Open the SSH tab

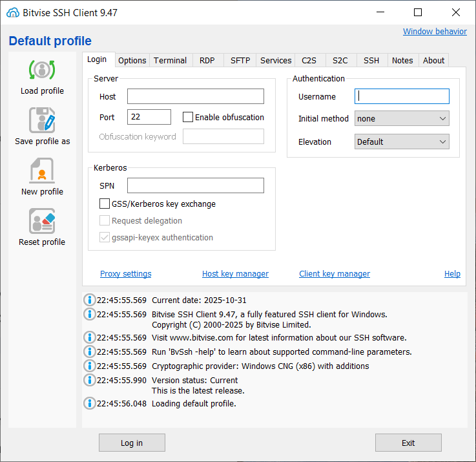(x=371, y=61)
